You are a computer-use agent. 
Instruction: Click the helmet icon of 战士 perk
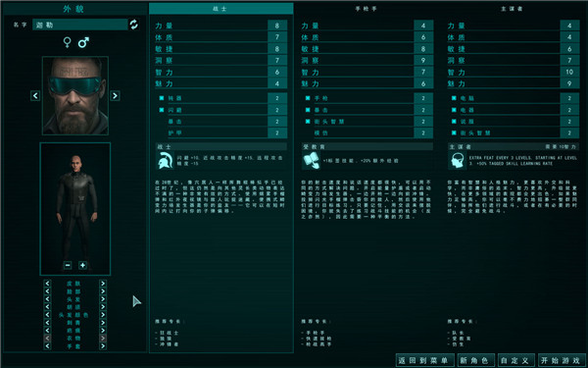click(165, 161)
